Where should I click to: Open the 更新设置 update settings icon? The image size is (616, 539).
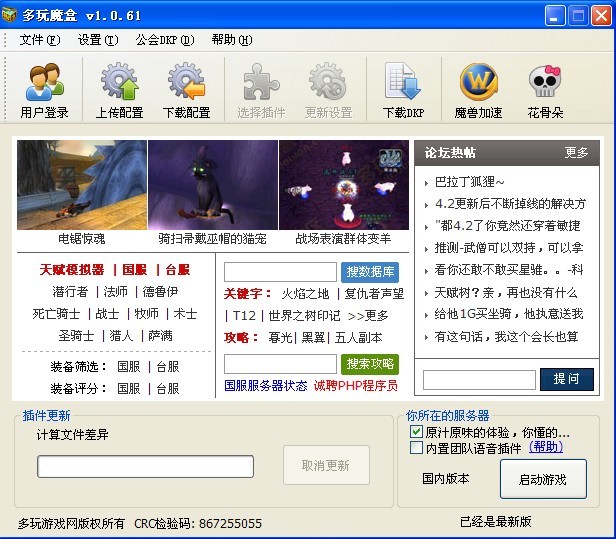pyautogui.click(x=328, y=82)
